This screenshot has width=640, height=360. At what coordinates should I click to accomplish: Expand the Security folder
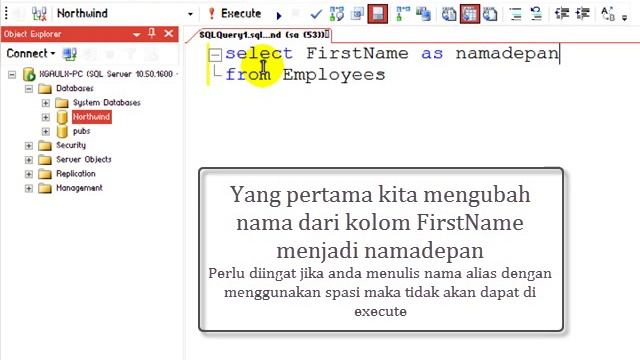pyautogui.click(x=29, y=146)
